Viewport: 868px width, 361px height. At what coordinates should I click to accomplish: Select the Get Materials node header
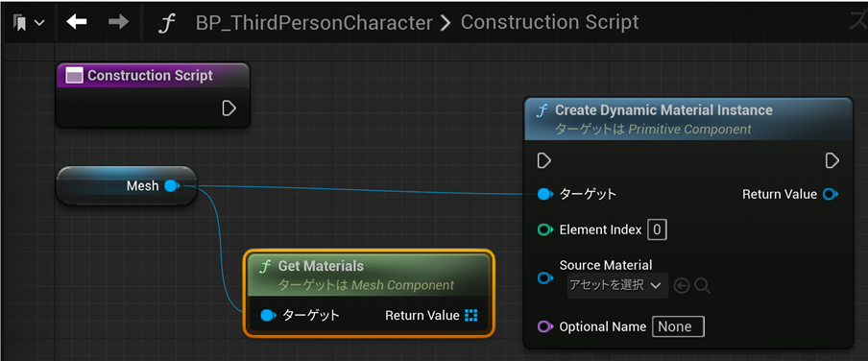368,275
